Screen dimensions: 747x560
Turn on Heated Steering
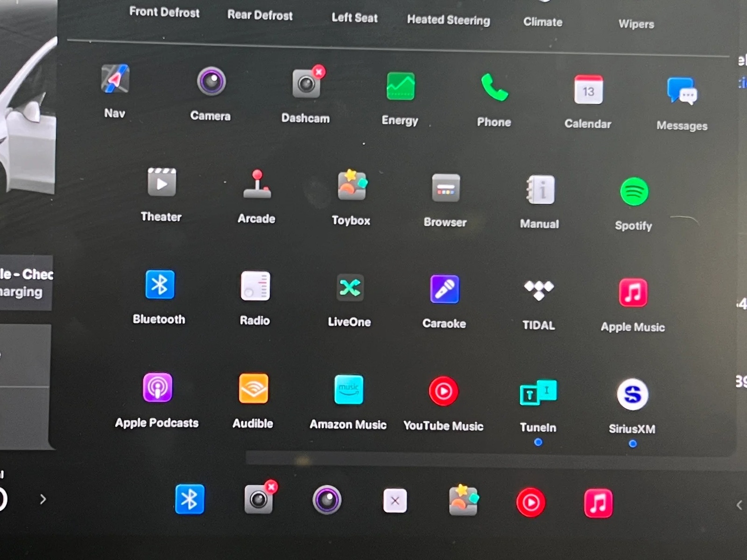click(x=448, y=20)
